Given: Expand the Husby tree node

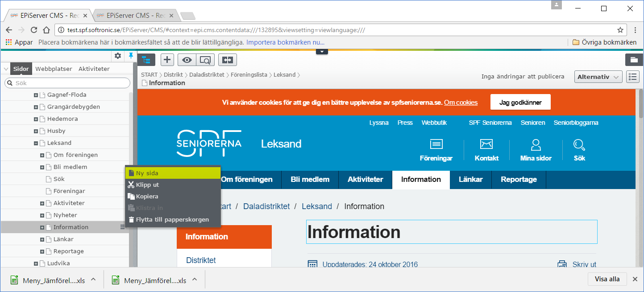Looking at the screenshot, I should click(x=37, y=131).
